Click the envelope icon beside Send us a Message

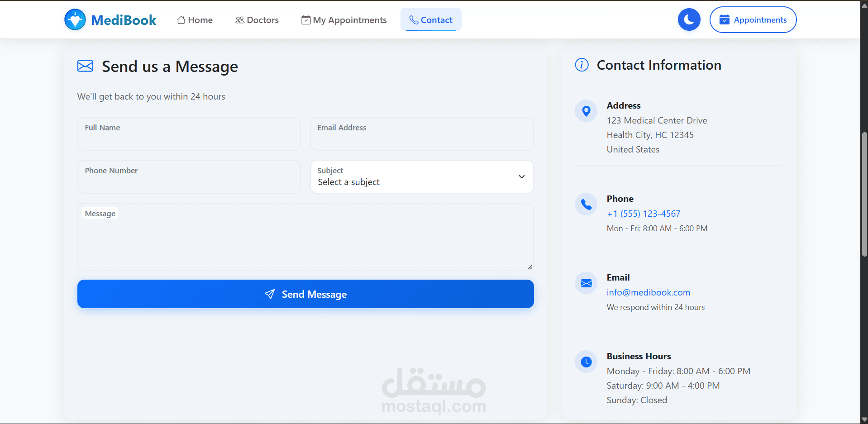85,66
